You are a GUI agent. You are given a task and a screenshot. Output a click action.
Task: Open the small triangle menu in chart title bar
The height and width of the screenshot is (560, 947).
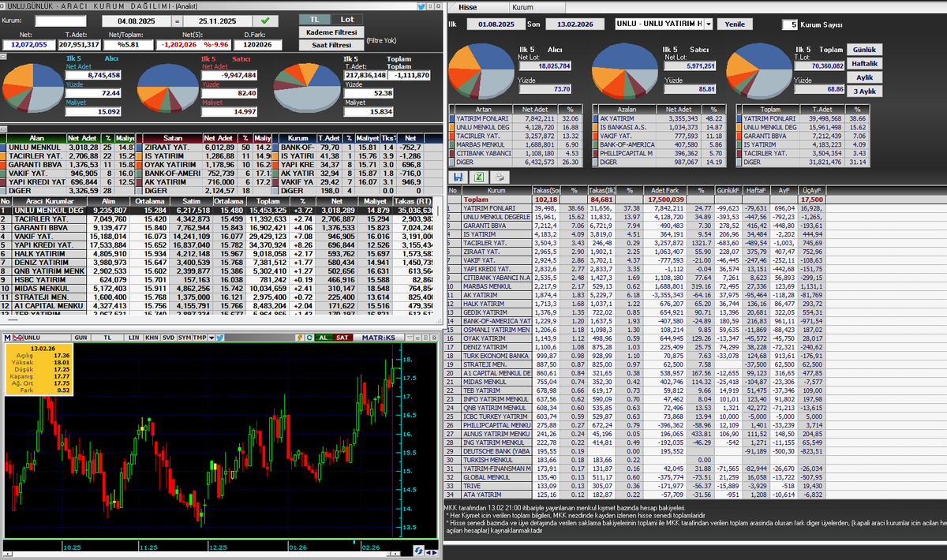click(x=410, y=338)
